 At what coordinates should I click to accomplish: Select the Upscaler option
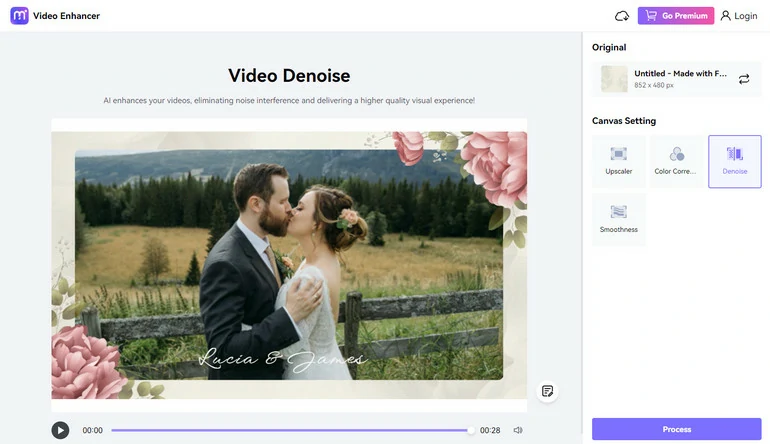point(619,162)
